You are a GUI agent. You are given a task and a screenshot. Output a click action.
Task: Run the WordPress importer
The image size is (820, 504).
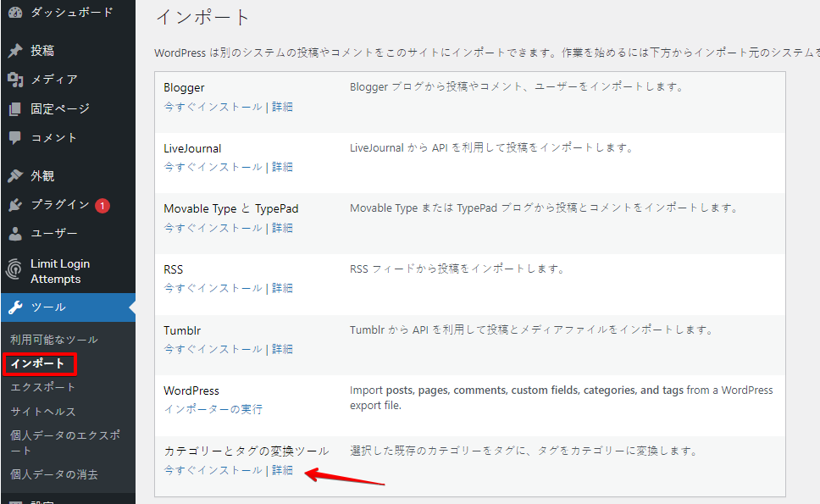click(x=213, y=409)
